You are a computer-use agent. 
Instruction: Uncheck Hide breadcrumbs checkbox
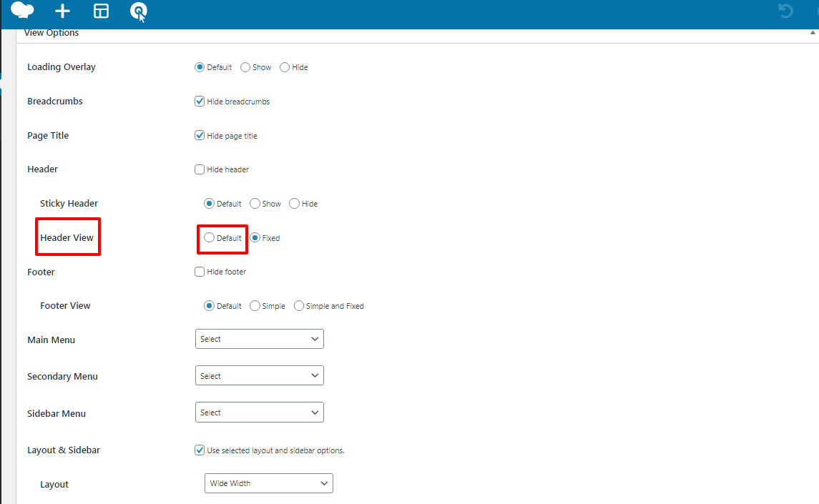[200, 102]
